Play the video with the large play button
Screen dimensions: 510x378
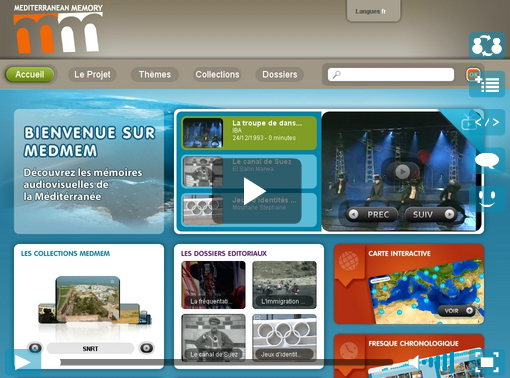click(x=256, y=191)
